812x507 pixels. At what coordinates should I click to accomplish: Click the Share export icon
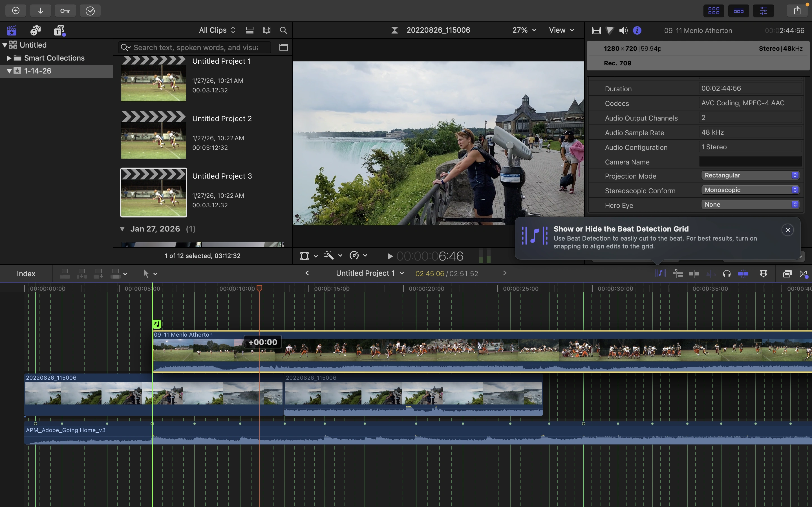(x=797, y=11)
